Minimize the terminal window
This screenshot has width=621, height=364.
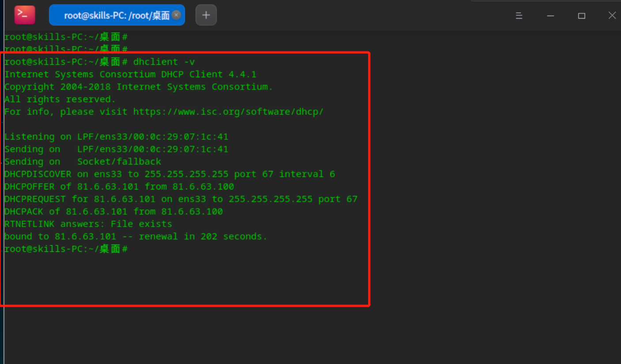550,15
